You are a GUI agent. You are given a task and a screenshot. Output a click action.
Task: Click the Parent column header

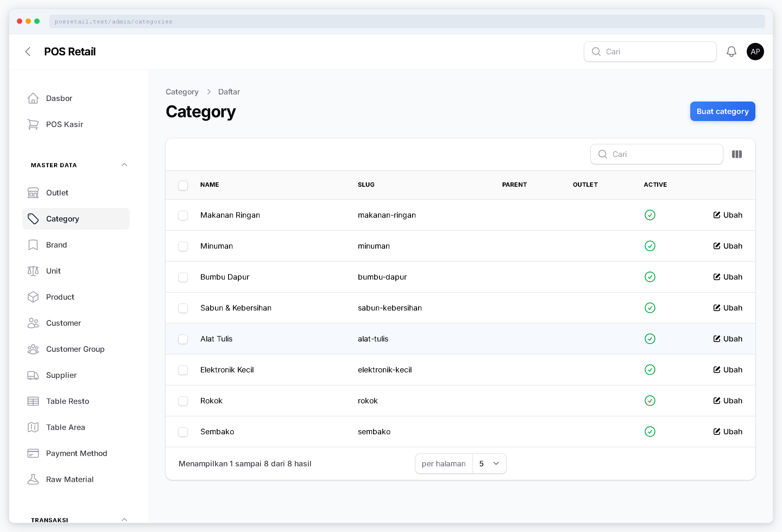pyautogui.click(x=514, y=185)
